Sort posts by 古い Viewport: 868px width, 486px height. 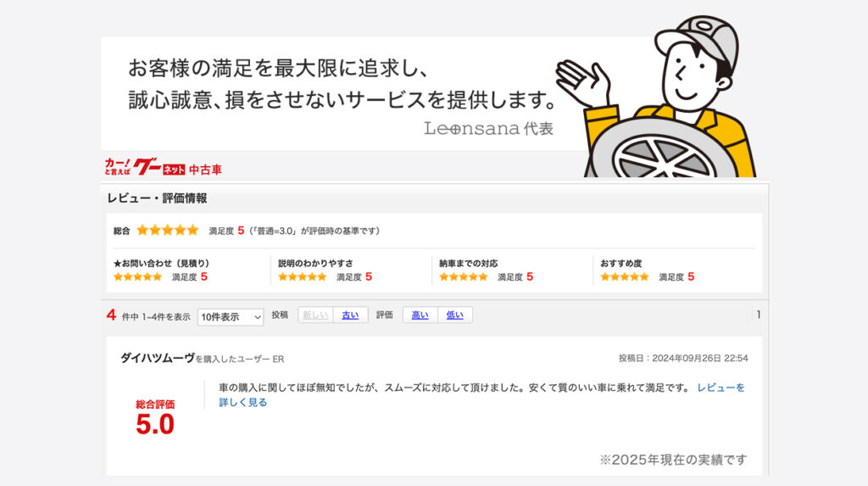[350, 316]
